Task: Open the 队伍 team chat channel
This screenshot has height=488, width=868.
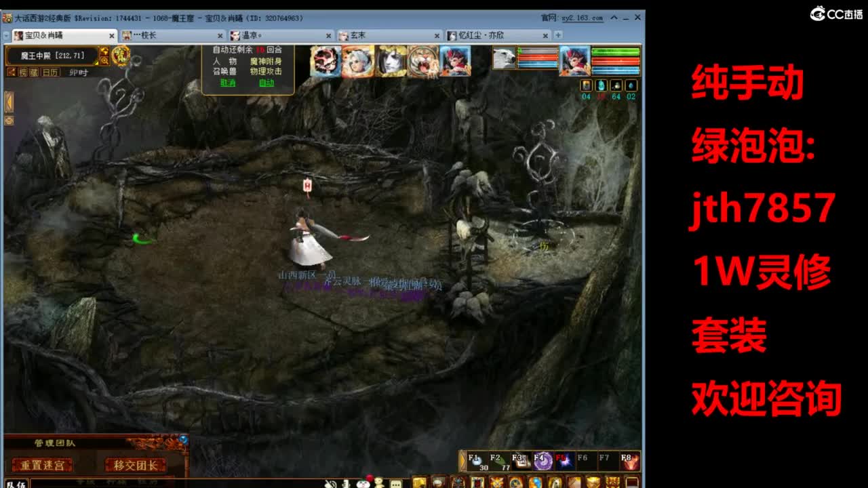Action: pyautogui.click(x=16, y=484)
